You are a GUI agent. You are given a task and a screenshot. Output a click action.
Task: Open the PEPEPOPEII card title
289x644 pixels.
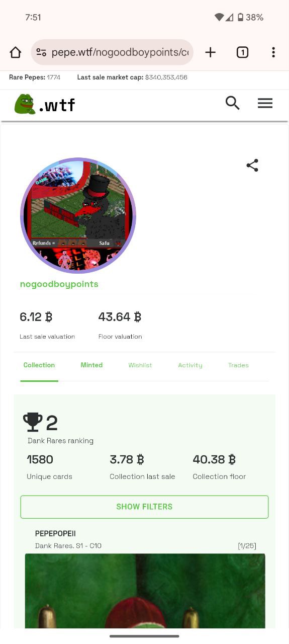click(55, 533)
